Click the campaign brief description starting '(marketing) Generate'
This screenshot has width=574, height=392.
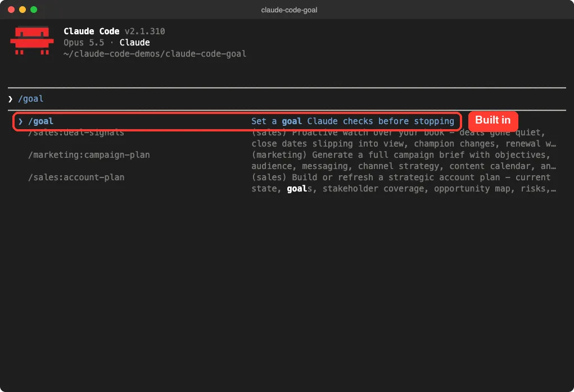click(x=404, y=161)
